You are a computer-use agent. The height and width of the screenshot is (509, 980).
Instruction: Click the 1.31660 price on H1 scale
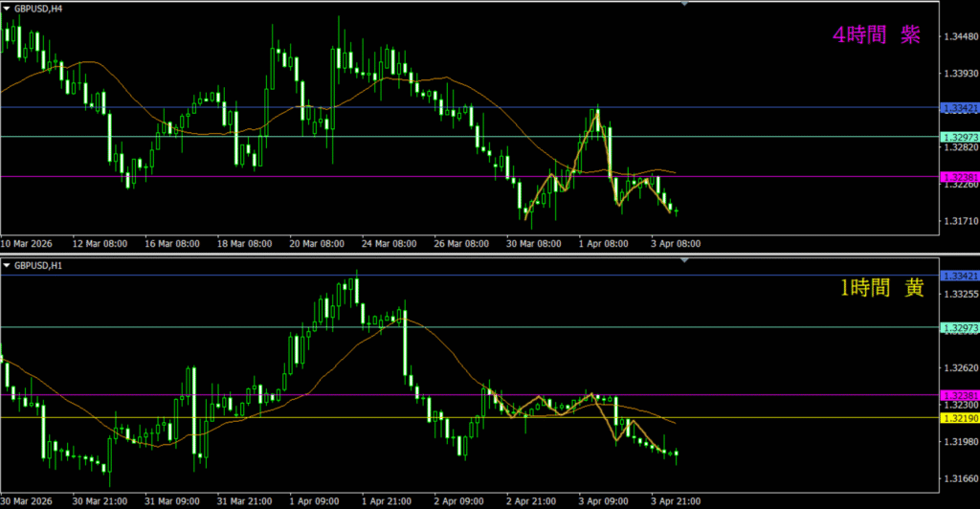pyautogui.click(x=960, y=478)
